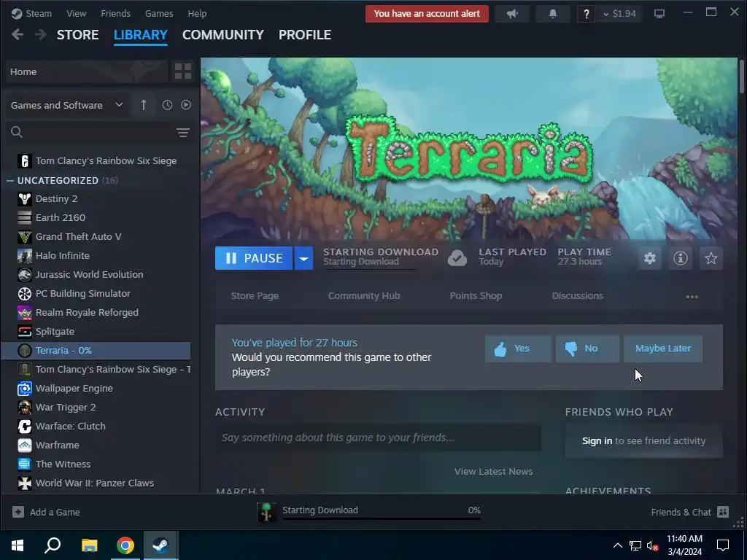Click Sign in for friend activity

tap(597, 441)
